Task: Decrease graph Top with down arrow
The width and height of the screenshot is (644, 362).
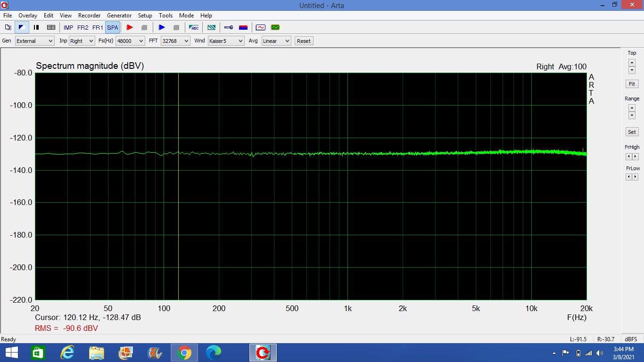Action: pyautogui.click(x=632, y=70)
